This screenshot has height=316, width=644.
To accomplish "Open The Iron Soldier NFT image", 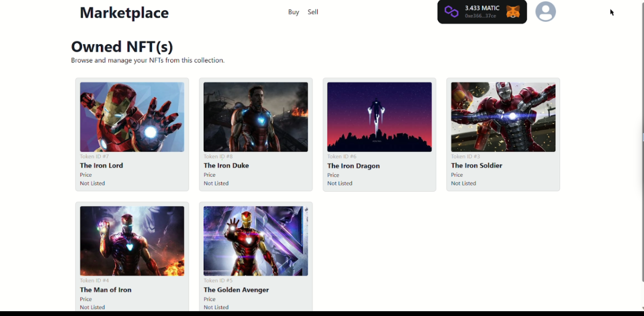I will 503,117.
